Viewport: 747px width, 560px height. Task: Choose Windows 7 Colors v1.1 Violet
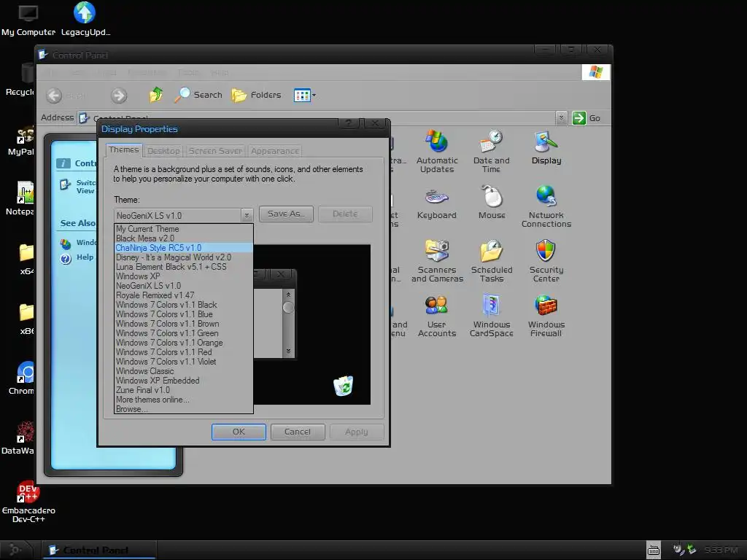pyautogui.click(x=183, y=362)
